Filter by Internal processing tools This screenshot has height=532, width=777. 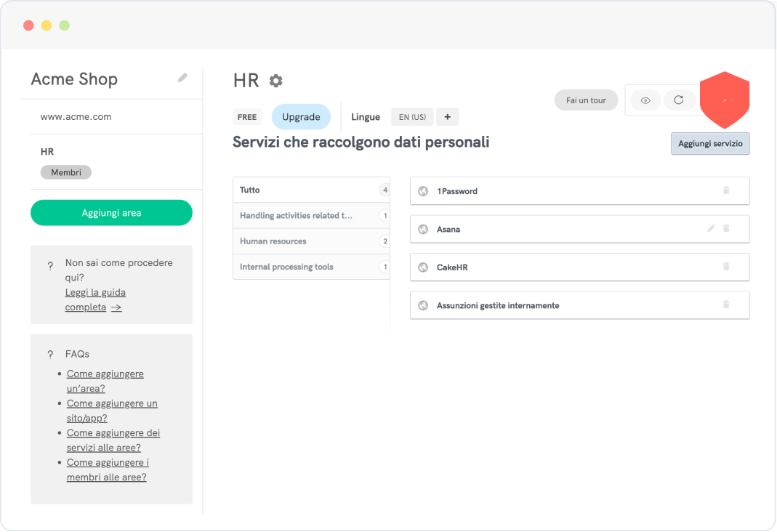(x=311, y=267)
